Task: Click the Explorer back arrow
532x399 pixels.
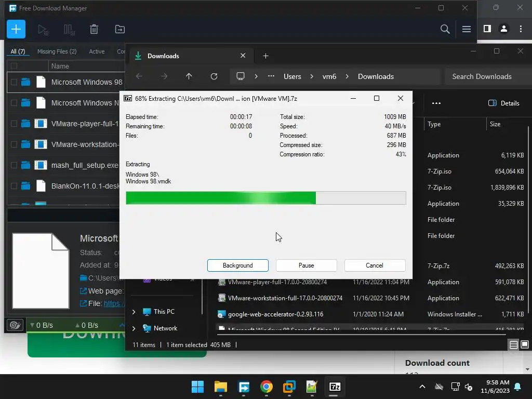Action: tap(139, 76)
